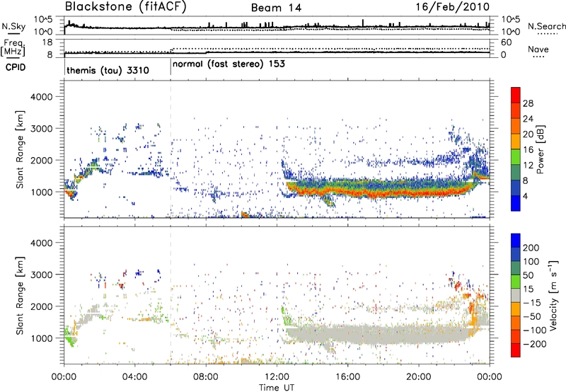Click the '-200' Velocity colorbar value

[x=533, y=344]
